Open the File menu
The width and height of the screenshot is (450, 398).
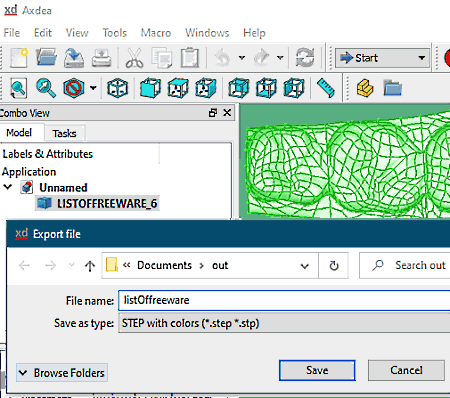[12, 33]
